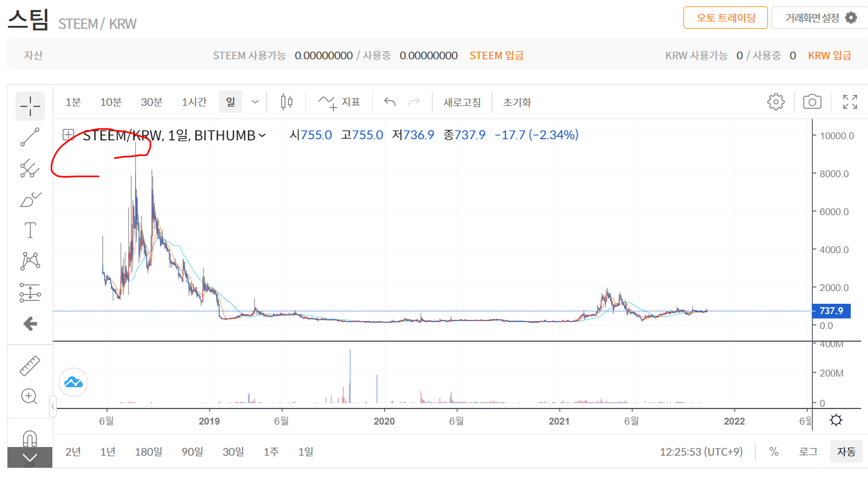Toggle the 로그 logarithmic scale
This screenshot has width=868, height=485.
pyautogui.click(x=808, y=452)
